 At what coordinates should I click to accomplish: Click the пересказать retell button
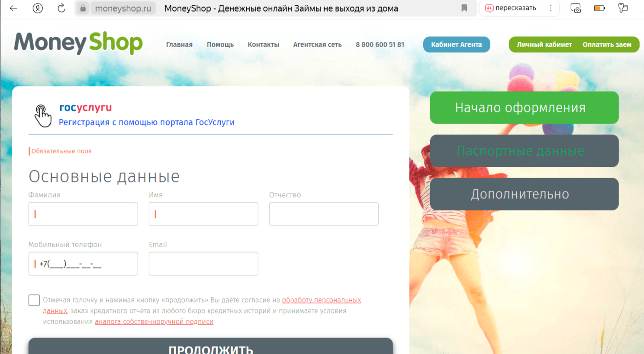[x=511, y=8]
